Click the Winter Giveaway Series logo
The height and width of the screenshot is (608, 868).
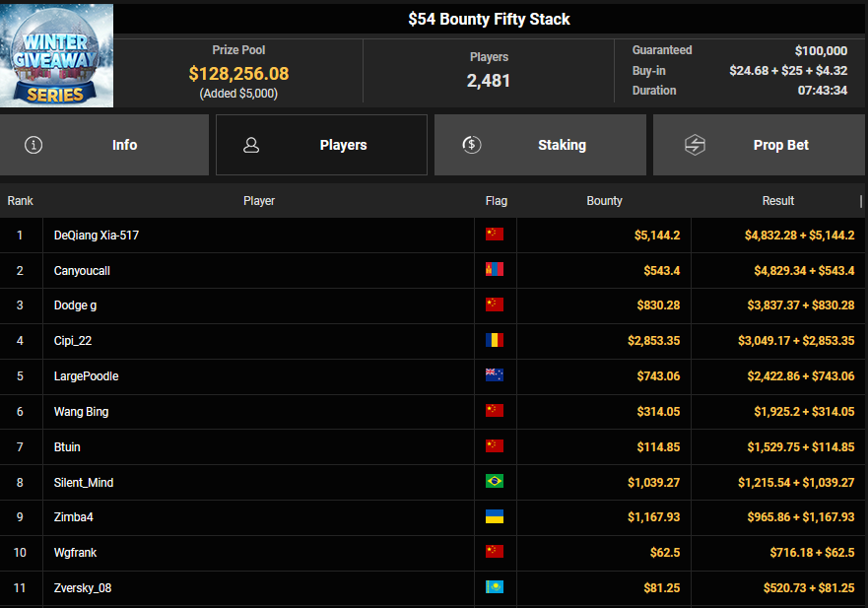pyautogui.click(x=57, y=55)
